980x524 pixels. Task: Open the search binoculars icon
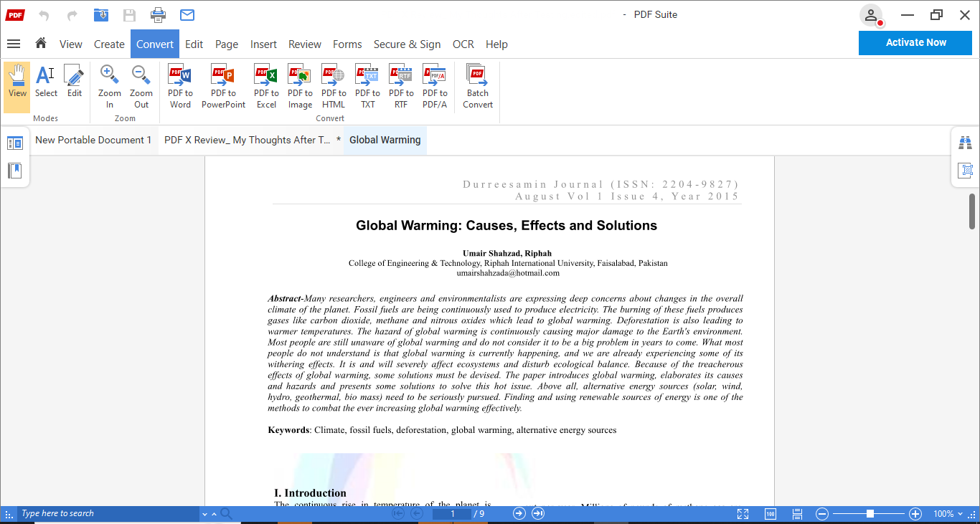[965, 143]
